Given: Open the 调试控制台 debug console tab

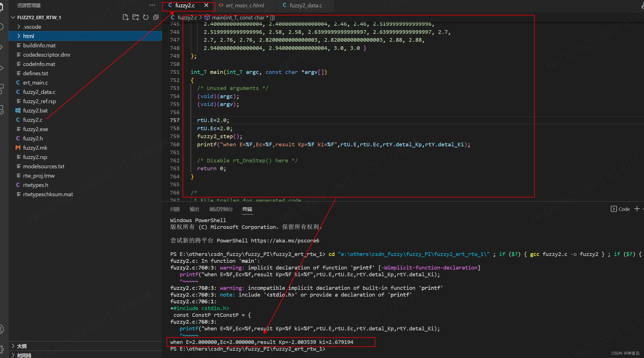Looking at the screenshot, I should 221,209.
